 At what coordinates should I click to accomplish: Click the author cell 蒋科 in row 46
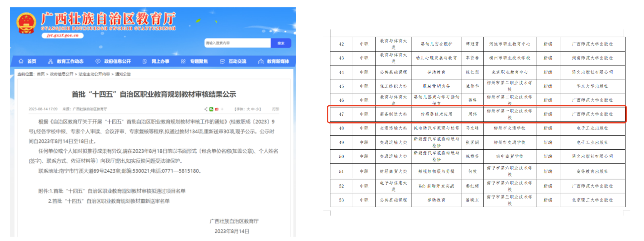point(472,100)
